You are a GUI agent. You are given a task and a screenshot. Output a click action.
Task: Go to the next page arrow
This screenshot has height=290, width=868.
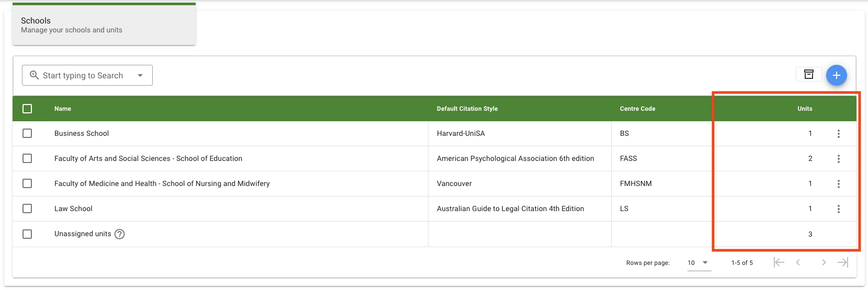tap(824, 262)
